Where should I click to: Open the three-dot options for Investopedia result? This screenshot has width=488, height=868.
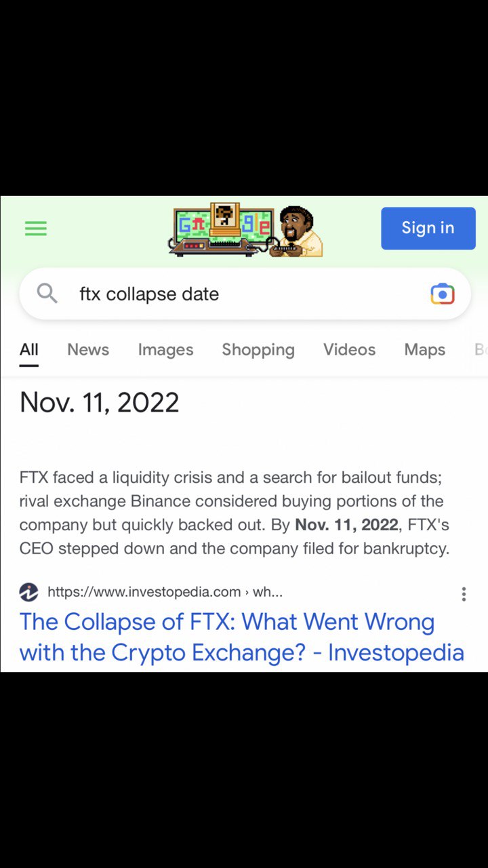464,594
